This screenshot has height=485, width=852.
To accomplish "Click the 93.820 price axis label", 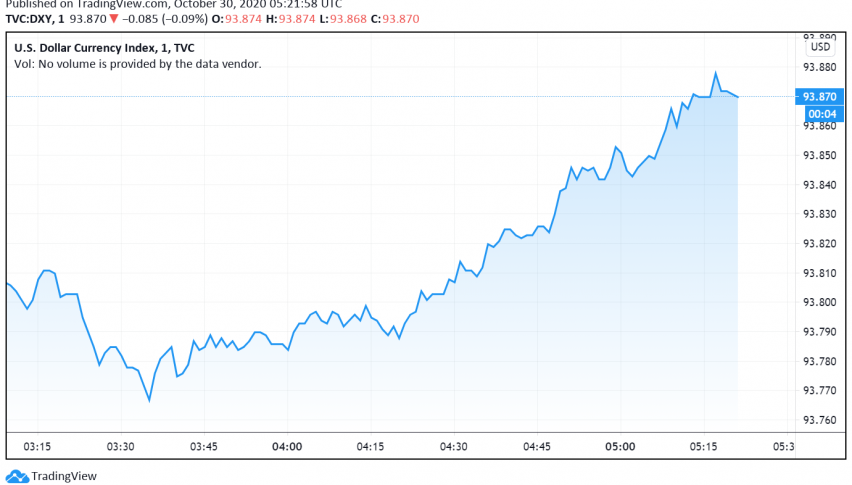I will (819, 243).
